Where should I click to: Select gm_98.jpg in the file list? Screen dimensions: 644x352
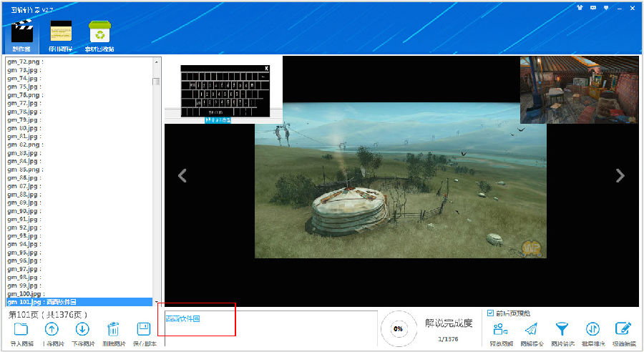[24, 278]
